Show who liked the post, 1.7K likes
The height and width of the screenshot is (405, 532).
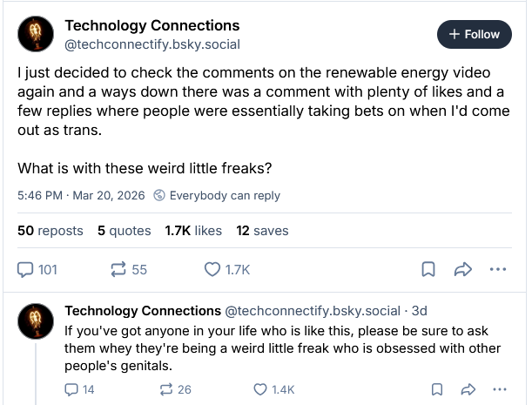193,231
